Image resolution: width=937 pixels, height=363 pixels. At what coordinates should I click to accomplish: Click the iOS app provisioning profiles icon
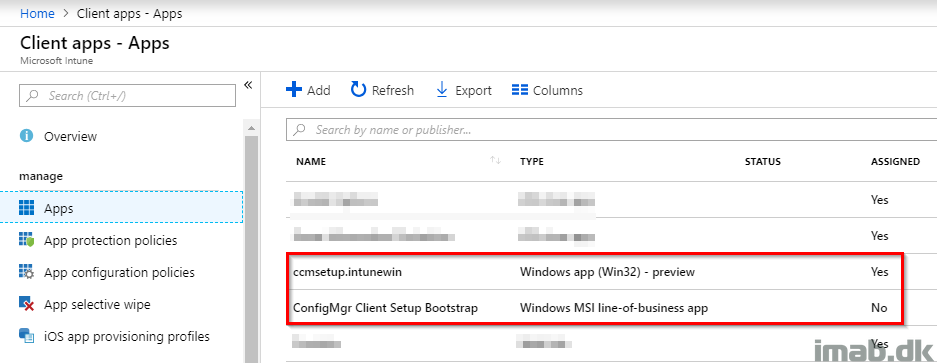(26, 337)
